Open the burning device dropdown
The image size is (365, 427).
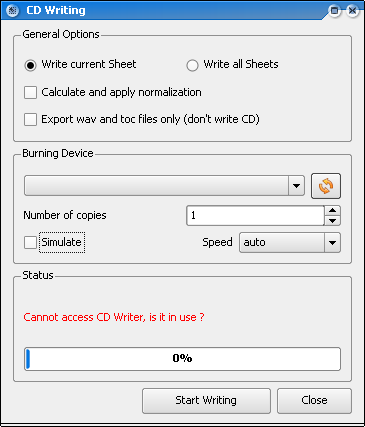point(164,186)
